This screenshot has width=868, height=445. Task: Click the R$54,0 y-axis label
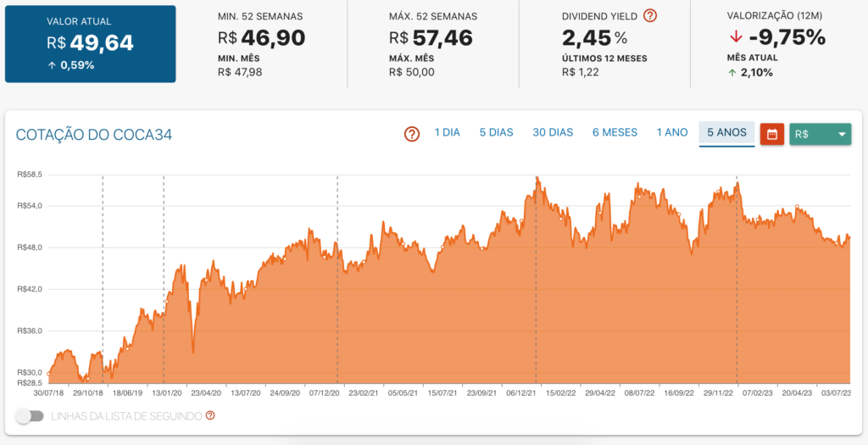coord(31,206)
